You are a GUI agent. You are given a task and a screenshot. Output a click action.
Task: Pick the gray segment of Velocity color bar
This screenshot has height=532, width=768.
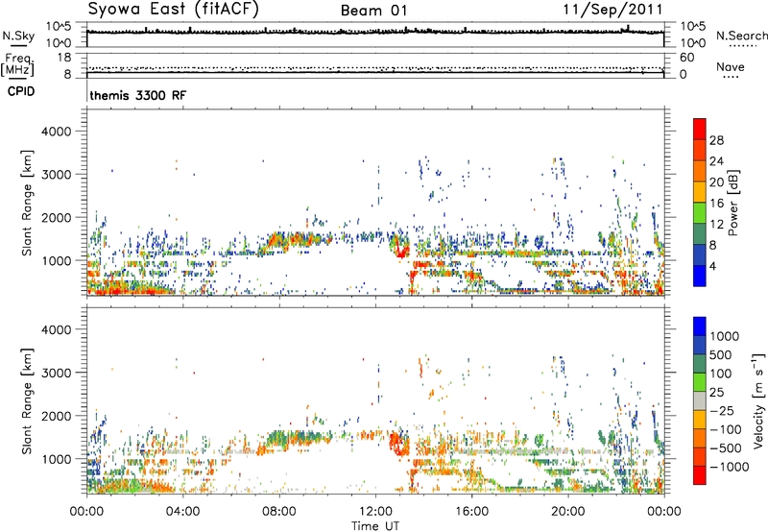pos(700,400)
